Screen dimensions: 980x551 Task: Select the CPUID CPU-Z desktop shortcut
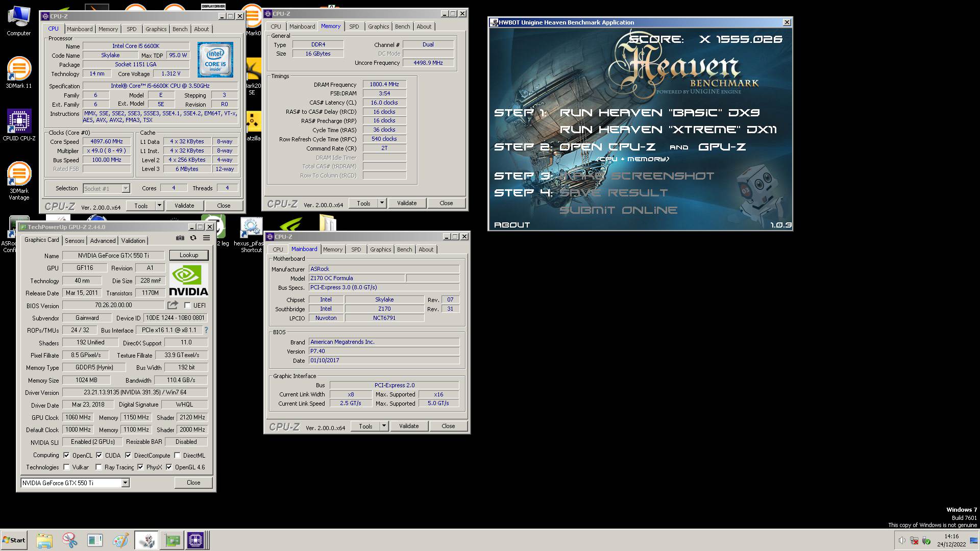pos(19,125)
